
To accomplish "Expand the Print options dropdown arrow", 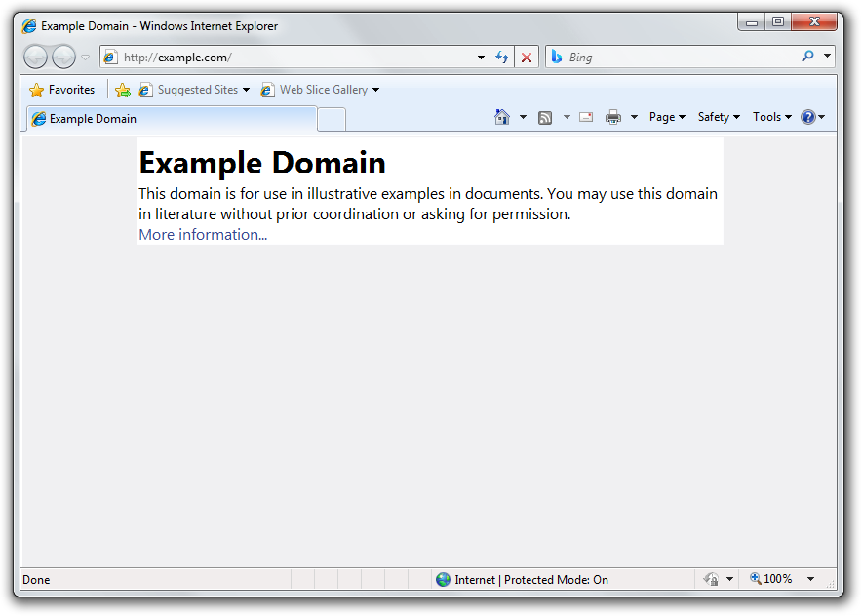I will 634,117.
